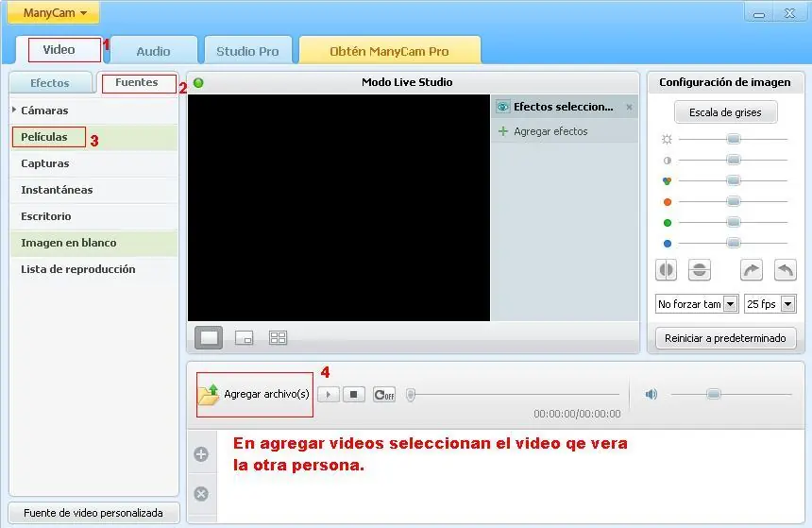Select Capturas in the sources list
The image size is (812, 528).
(93, 163)
